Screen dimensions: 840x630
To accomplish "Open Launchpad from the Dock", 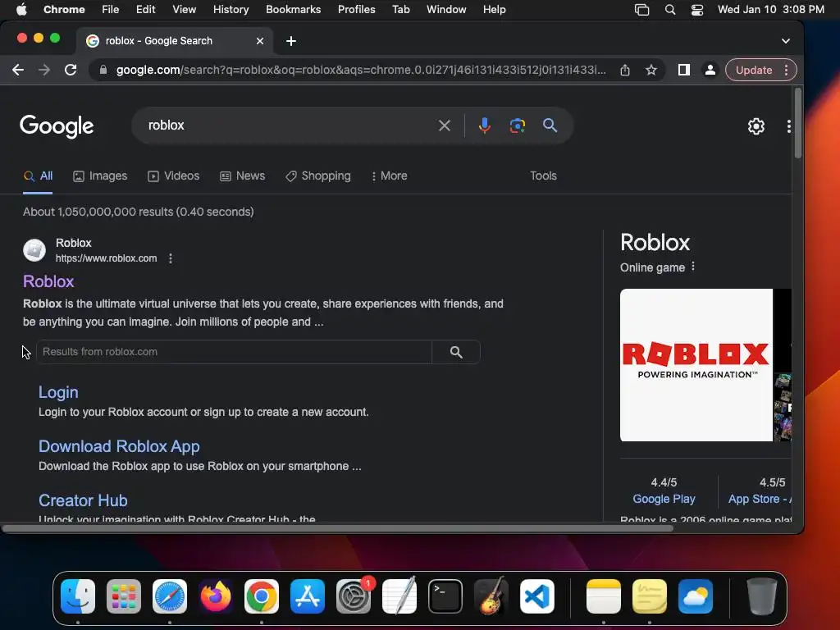I will pyautogui.click(x=124, y=596).
